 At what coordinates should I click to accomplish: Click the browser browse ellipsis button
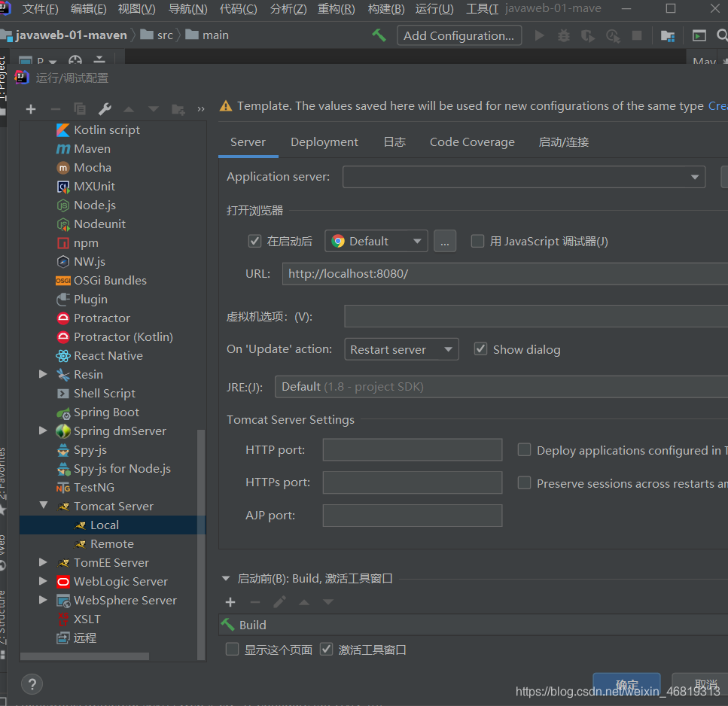(x=445, y=242)
